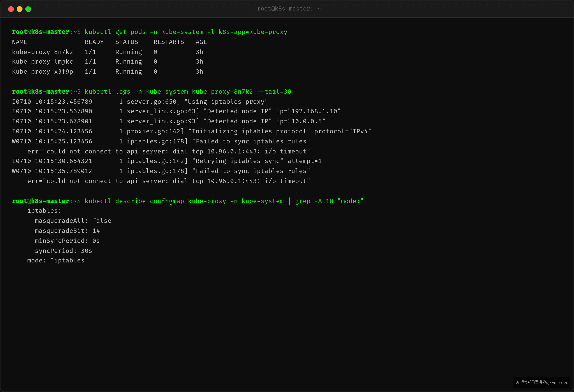574x392 pixels.
Task: Click the W0710 10:15:35.789012 warning line
Action: (x=161, y=171)
